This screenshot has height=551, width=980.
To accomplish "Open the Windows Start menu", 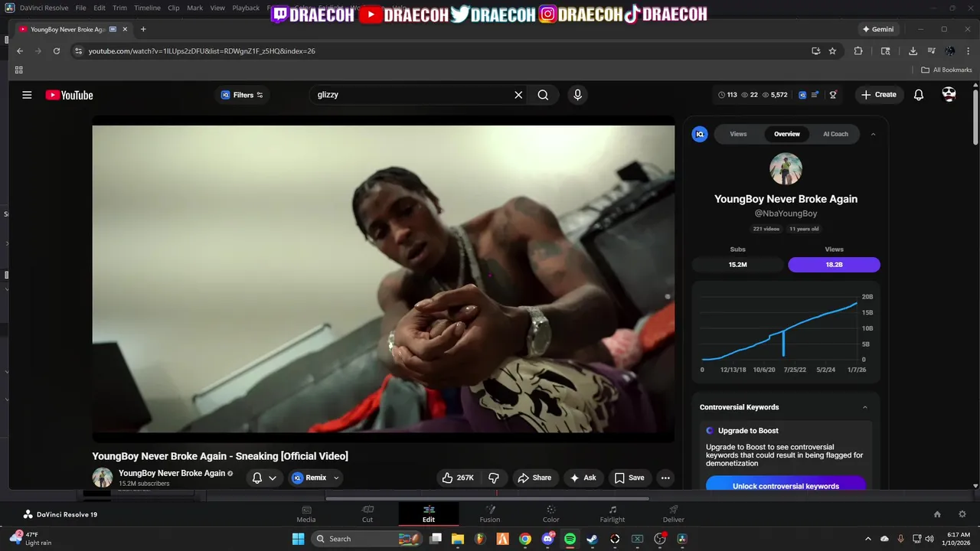I will click(298, 539).
